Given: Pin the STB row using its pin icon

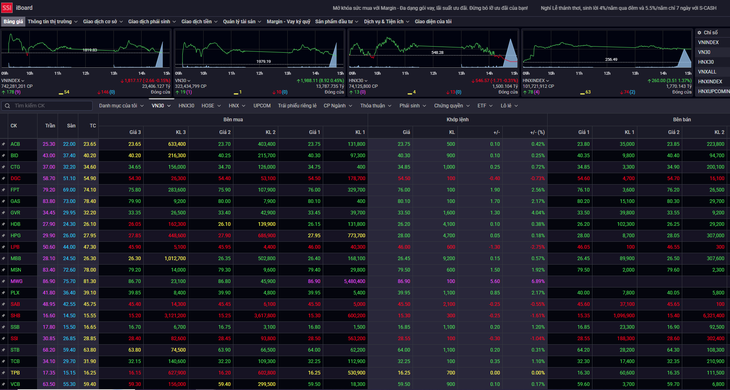Looking at the screenshot, I should pos(4,350).
